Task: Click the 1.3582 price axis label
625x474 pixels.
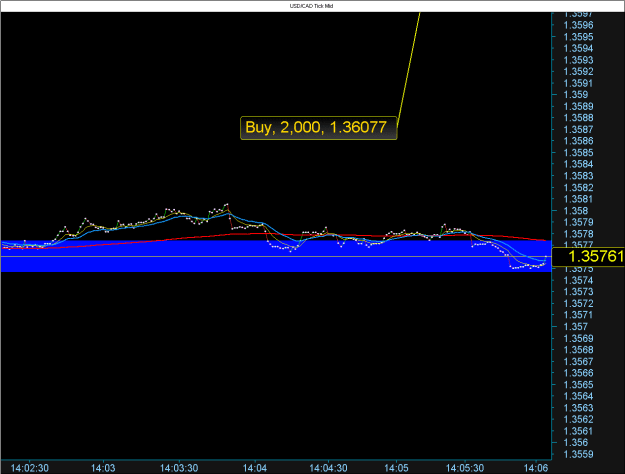Action: point(578,187)
